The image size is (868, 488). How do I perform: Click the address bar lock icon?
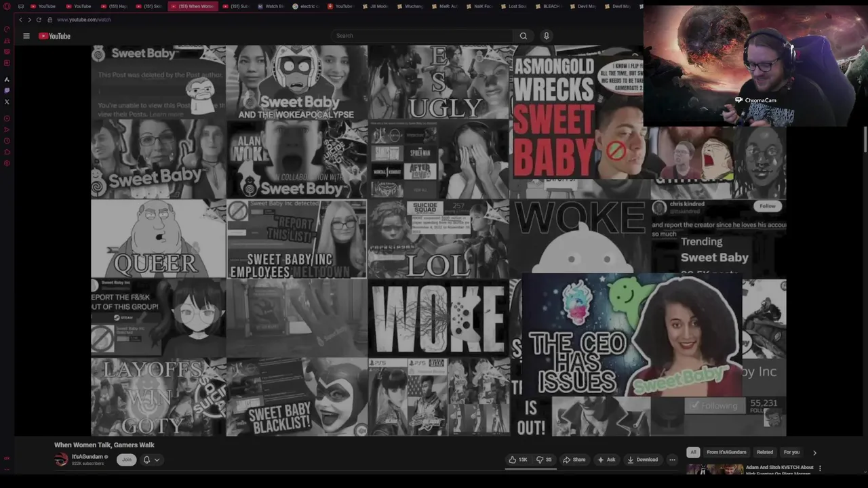point(50,20)
